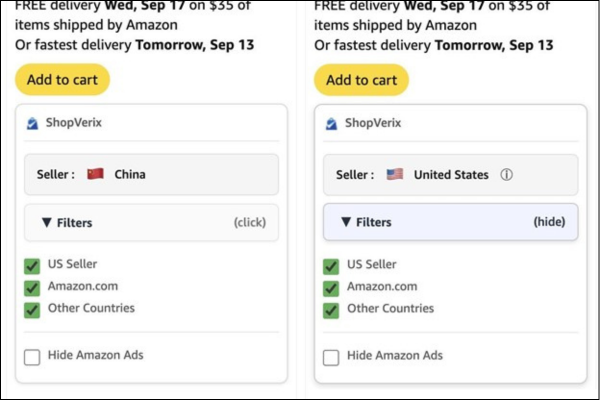The width and height of the screenshot is (600, 400).
Task: Click the Filters triangle in the United States panel
Action: coord(346,222)
